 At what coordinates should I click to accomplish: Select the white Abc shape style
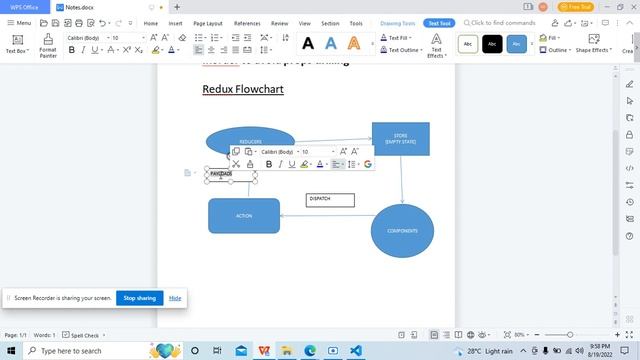[468, 44]
